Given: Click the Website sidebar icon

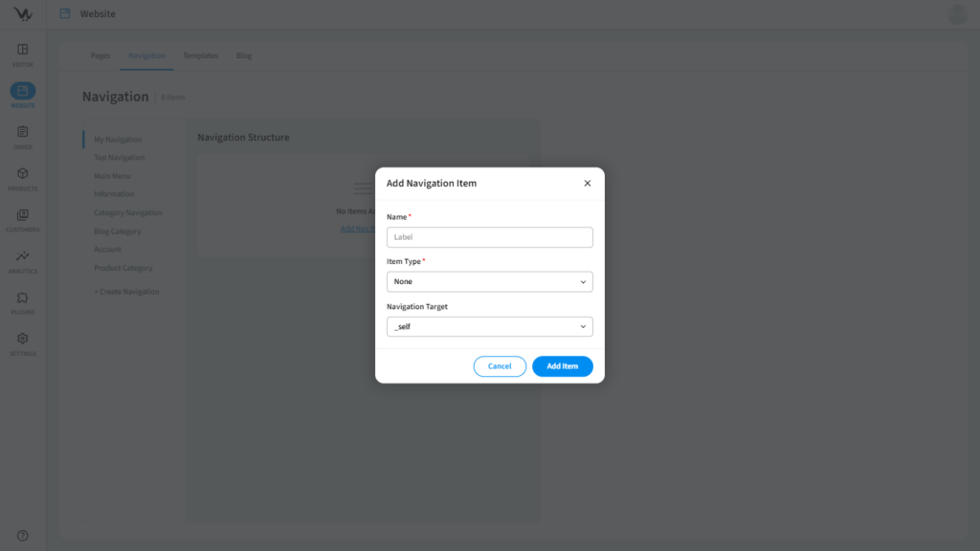Looking at the screenshot, I should pos(23,92).
